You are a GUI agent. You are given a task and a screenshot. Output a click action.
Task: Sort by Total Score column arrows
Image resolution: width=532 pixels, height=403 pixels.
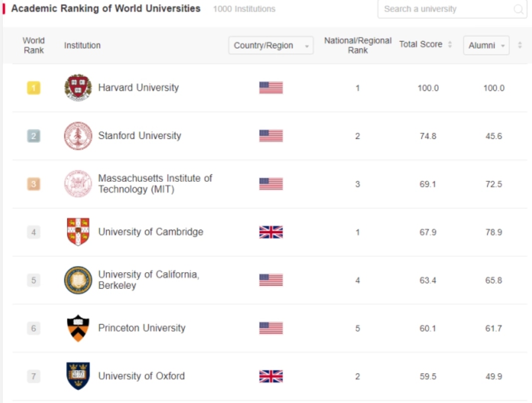click(450, 45)
